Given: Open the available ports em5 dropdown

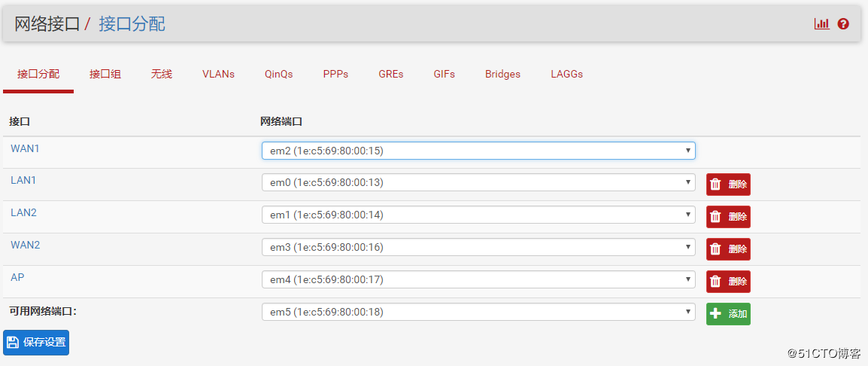Looking at the screenshot, I should tap(478, 312).
